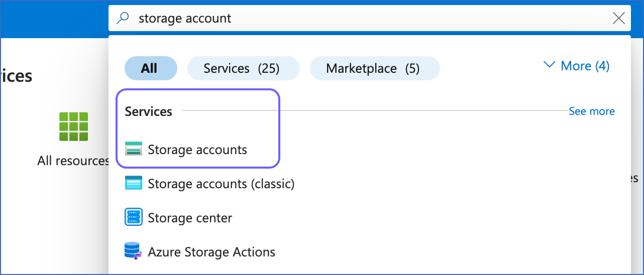Click the Storage accounts (classic) icon

(134, 183)
